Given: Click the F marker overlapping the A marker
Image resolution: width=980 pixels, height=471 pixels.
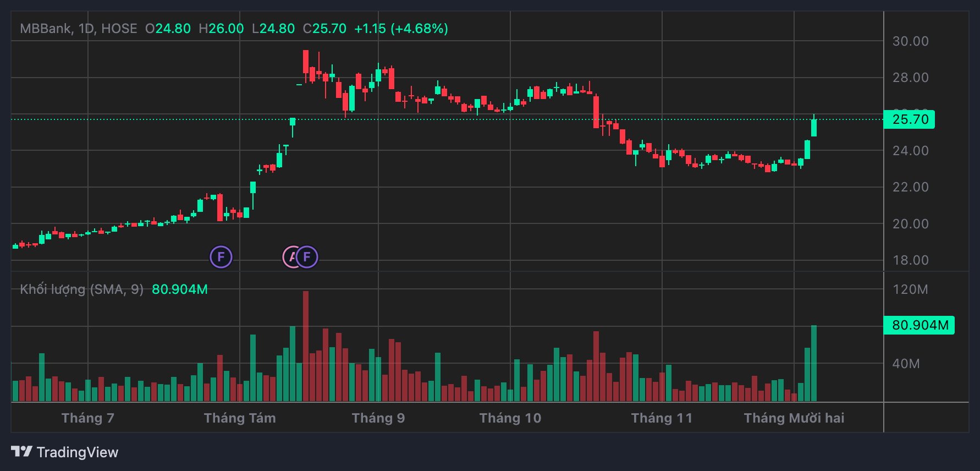Looking at the screenshot, I should click(x=308, y=257).
